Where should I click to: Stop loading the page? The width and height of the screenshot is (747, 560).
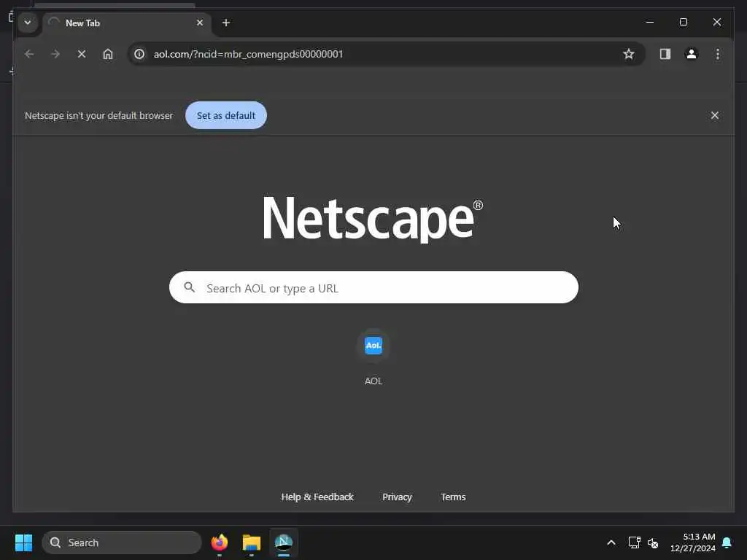pos(82,54)
